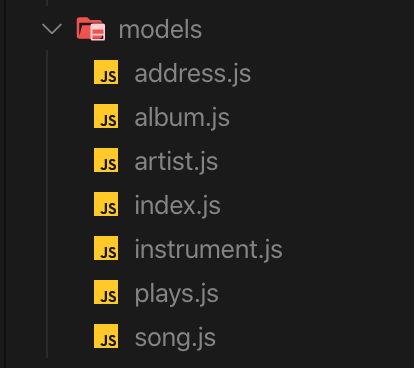Screen dimensions: 414x368
Task: Open the address.js file
Action: coord(192,74)
